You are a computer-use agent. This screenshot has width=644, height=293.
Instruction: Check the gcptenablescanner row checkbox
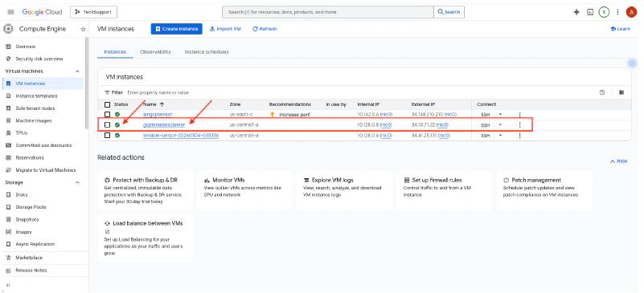click(x=107, y=124)
